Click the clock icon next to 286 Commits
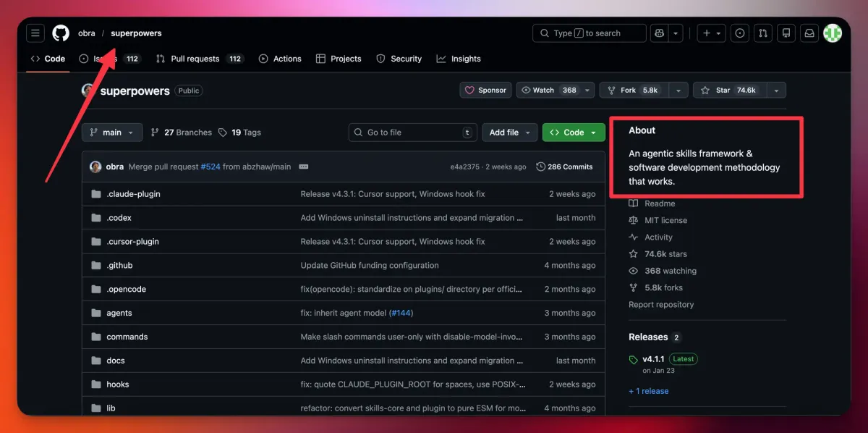 point(540,167)
